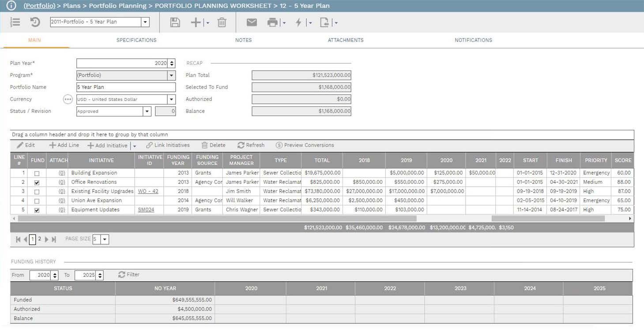The width and height of the screenshot is (644, 332).
Task: Click the Plan Year spinner control
Action: point(172,64)
